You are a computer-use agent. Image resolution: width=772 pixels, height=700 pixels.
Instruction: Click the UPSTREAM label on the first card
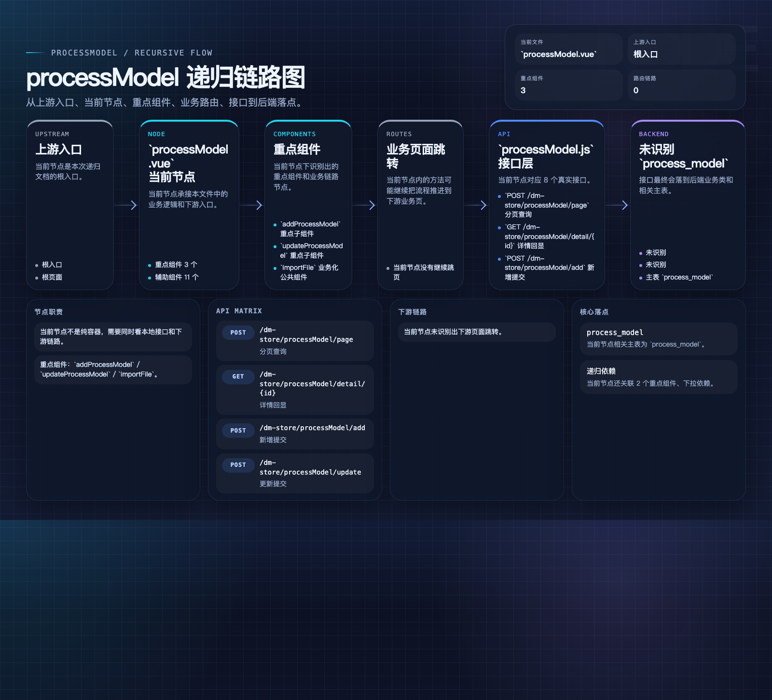[52, 134]
